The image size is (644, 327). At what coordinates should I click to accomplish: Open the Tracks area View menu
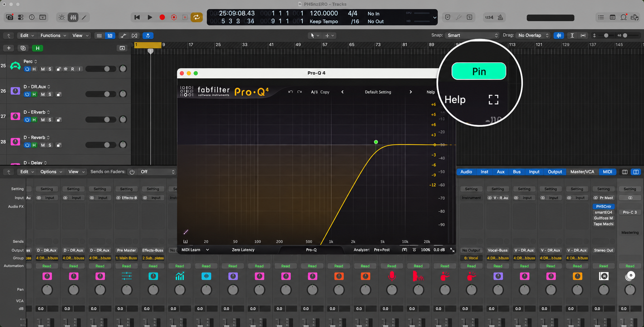coord(80,36)
